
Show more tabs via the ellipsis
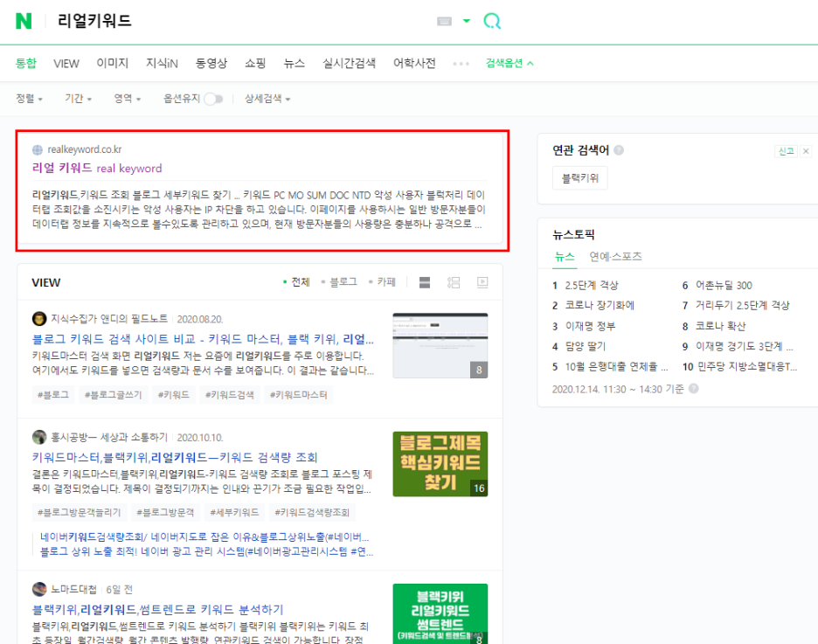point(461,64)
